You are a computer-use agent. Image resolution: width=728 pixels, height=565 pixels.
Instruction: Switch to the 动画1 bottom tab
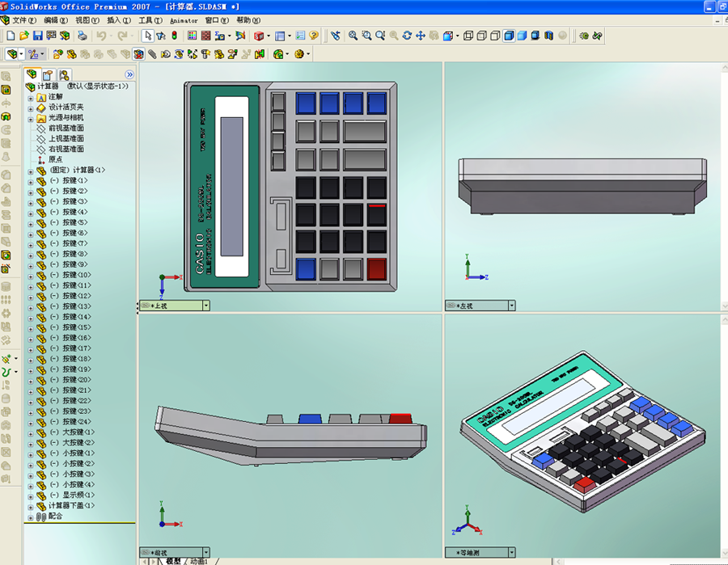199,561
